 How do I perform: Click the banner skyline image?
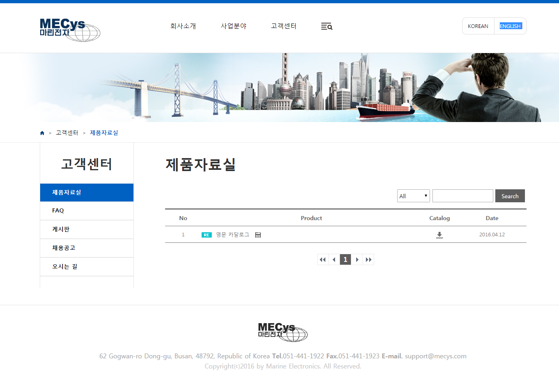(x=279, y=88)
